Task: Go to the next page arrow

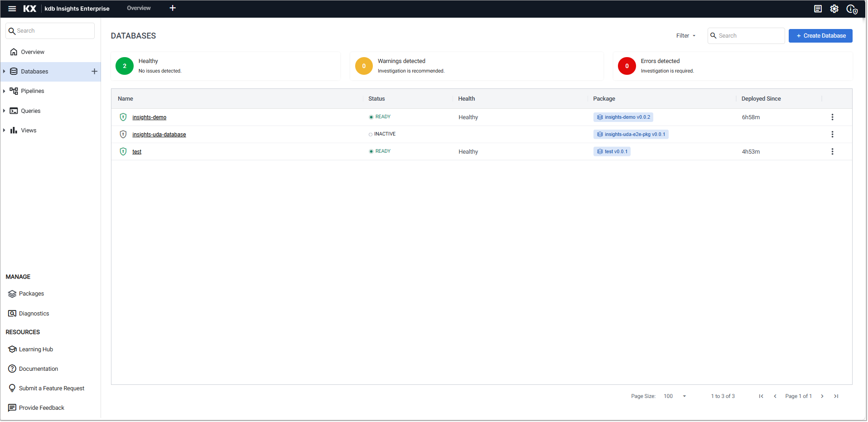Action: [822, 397]
